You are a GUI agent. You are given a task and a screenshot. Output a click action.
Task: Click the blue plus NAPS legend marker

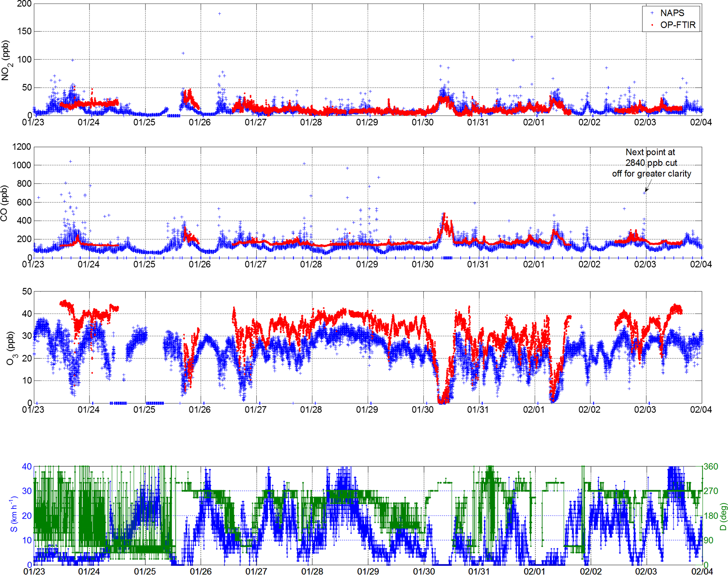pyautogui.click(x=652, y=13)
